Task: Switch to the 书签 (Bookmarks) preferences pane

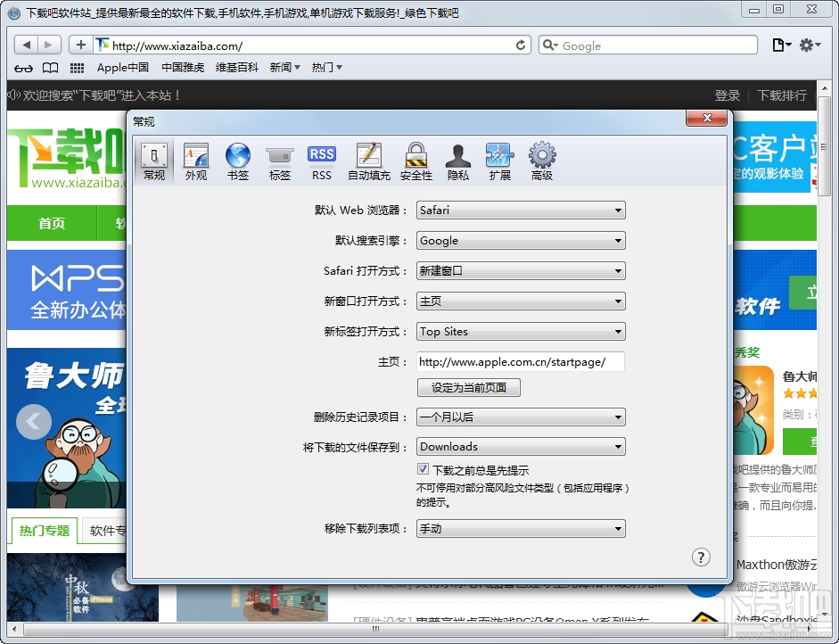Action: point(237,161)
